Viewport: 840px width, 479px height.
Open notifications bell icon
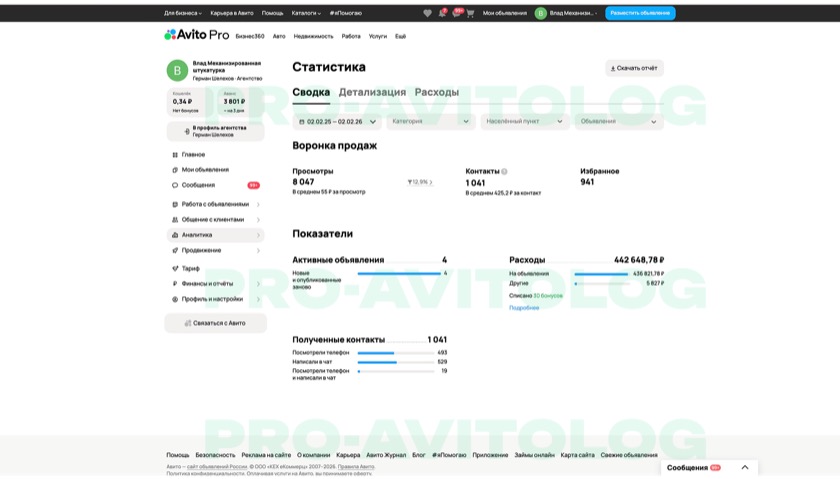pyautogui.click(x=442, y=13)
